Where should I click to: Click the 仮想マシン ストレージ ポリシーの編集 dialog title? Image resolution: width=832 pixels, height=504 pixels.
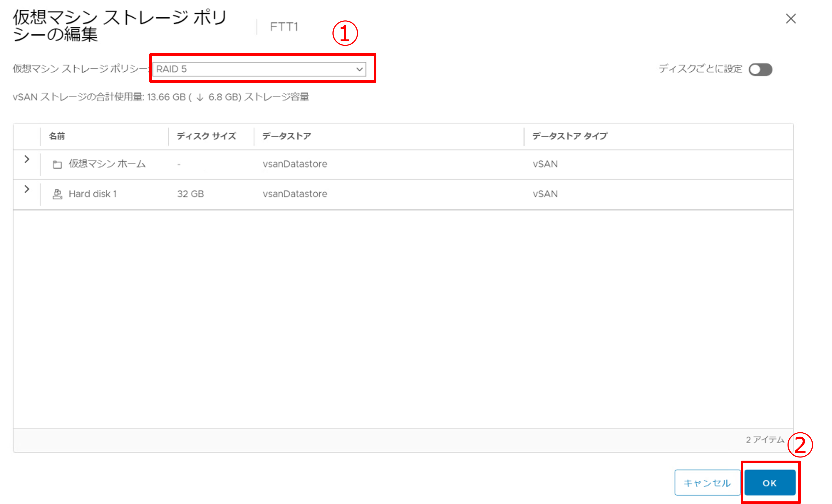pos(120,26)
